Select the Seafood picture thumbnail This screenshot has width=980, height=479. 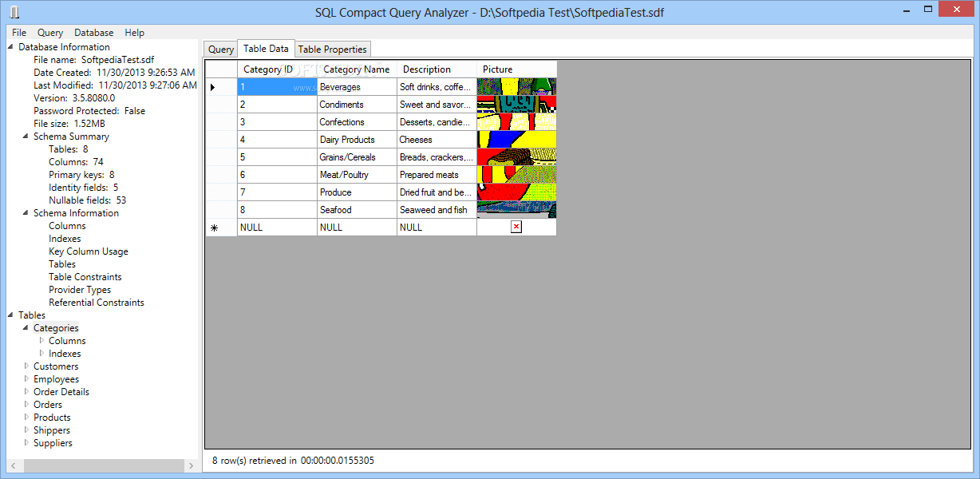[516, 210]
